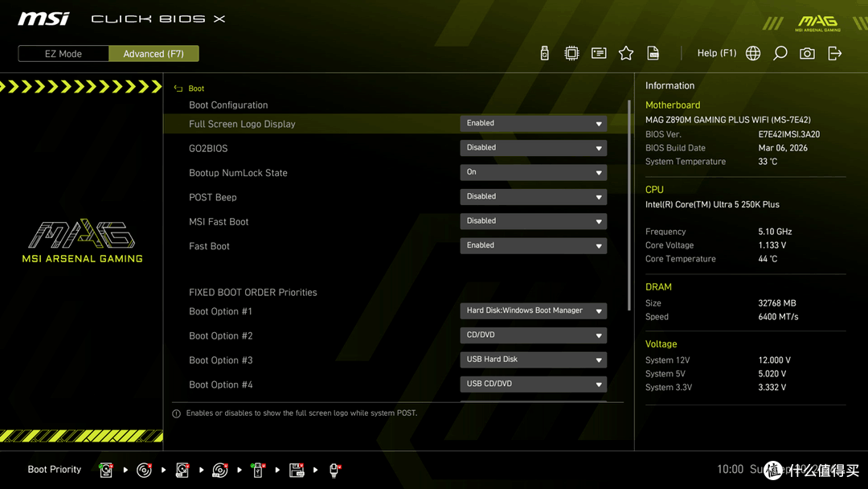Click the Boot Option #3 label
The image size is (868, 489).
221,360
